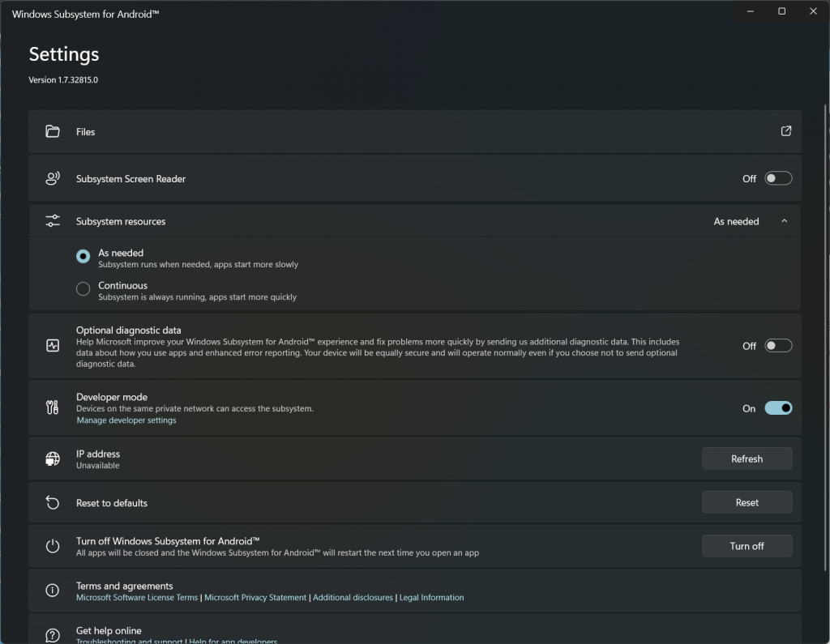Click the vertical scrollbar on the right
The height and width of the screenshot is (644, 830).
824,324
